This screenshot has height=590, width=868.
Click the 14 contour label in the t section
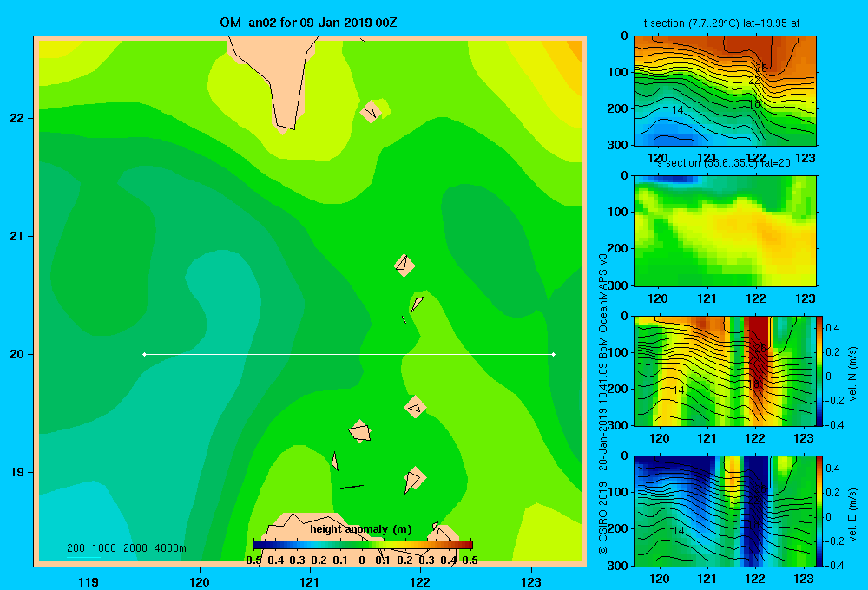point(678,110)
